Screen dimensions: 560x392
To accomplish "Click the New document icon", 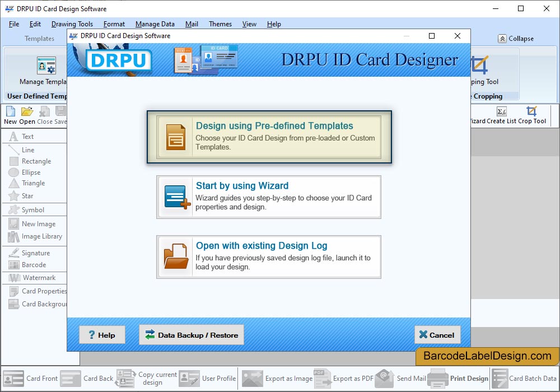I will pyautogui.click(x=11, y=111).
